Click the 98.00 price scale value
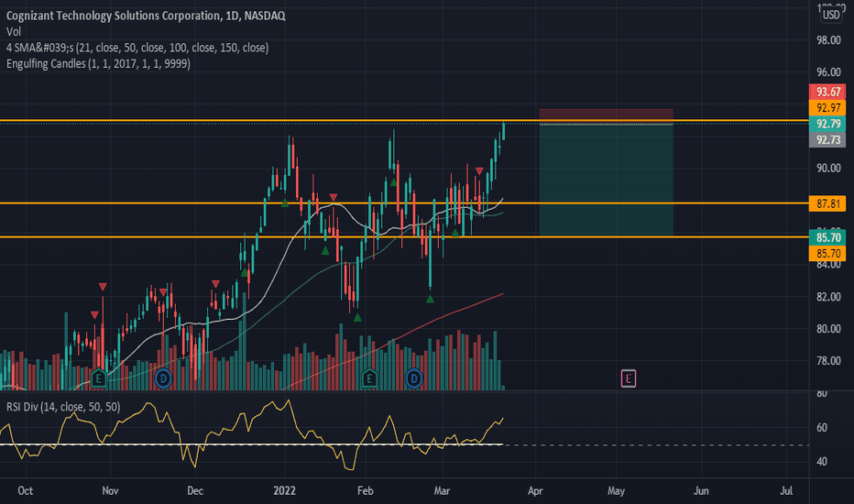This screenshot has height=504, width=854. click(x=828, y=39)
